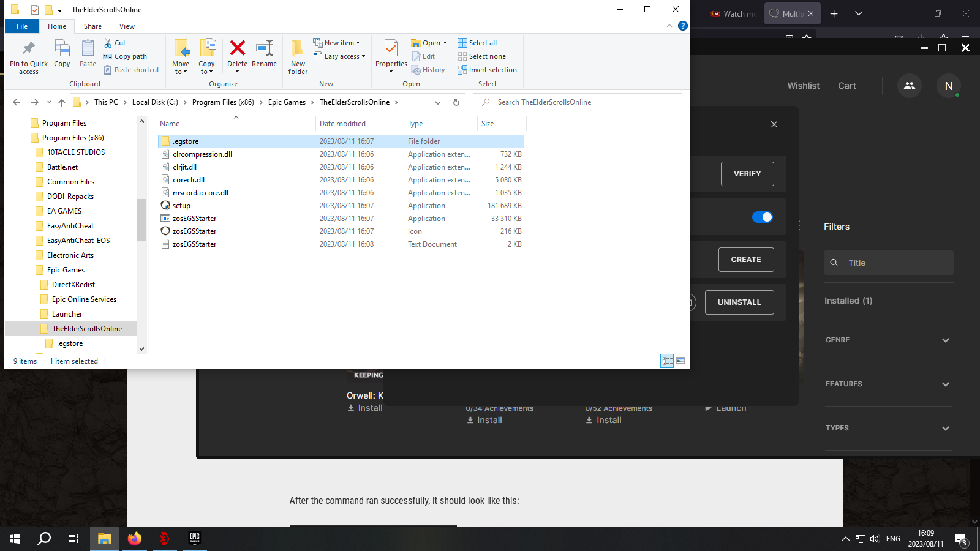Open Windows Search on taskbar
The image size is (980, 551).
pyautogui.click(x=44, y=539)
